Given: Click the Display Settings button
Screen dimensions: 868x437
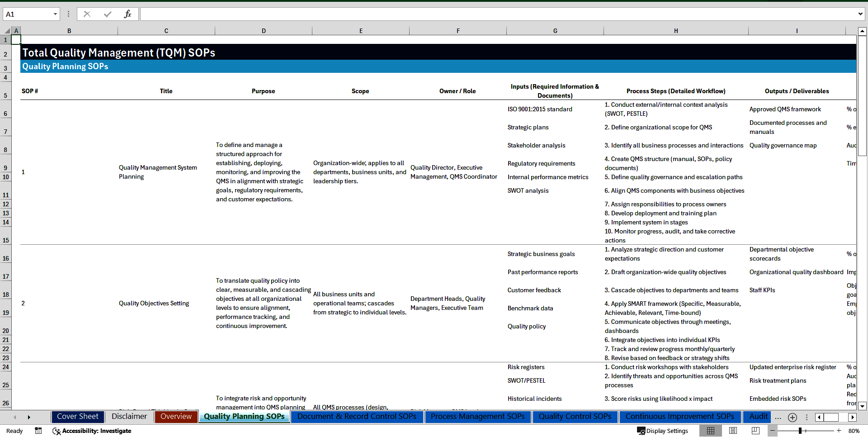Looking at the screenshot, I should click(663, 431).
